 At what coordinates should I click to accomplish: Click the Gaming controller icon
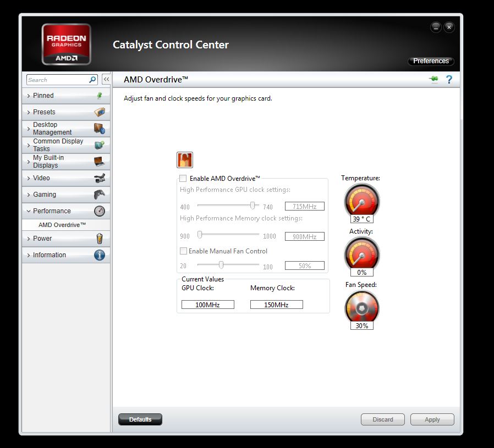[x=100, y=195]
